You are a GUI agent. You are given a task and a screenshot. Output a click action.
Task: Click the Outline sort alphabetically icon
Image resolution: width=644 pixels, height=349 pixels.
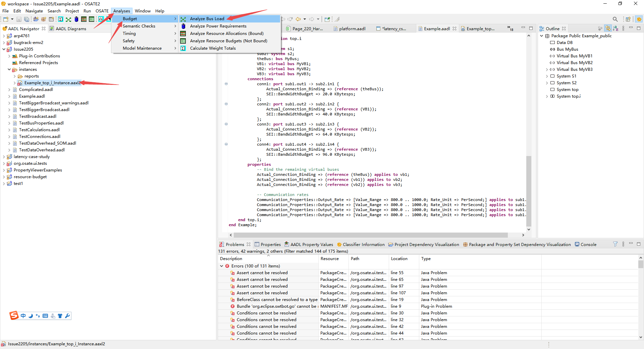pyautogui.click(x=615, y=29)
